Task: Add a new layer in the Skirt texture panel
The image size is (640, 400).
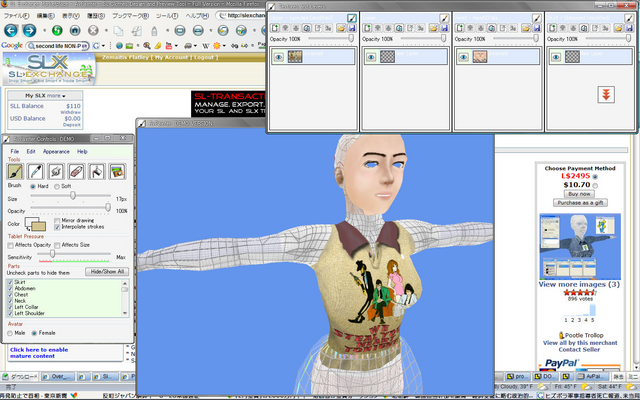Action: coord(552,28)
